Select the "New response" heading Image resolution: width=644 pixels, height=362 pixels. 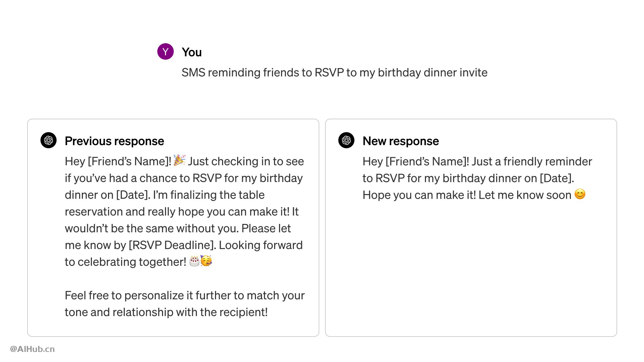click(400, 141)
